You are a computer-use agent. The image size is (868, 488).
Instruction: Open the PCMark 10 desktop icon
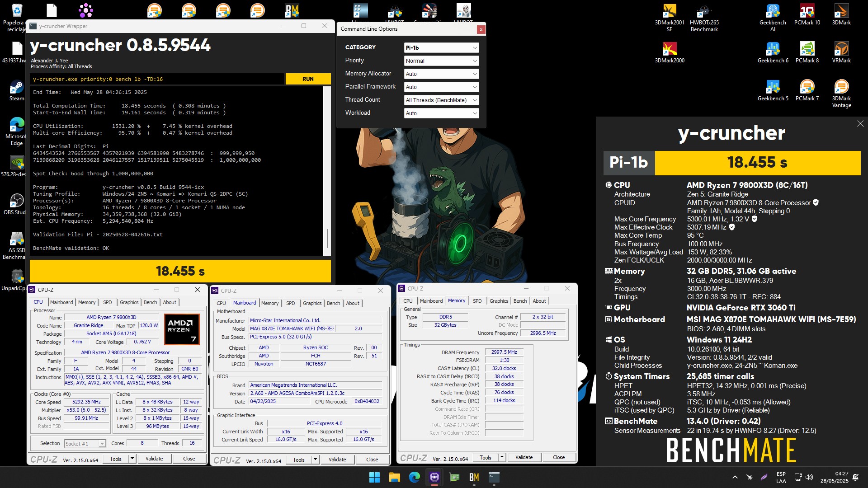[807, 14]
